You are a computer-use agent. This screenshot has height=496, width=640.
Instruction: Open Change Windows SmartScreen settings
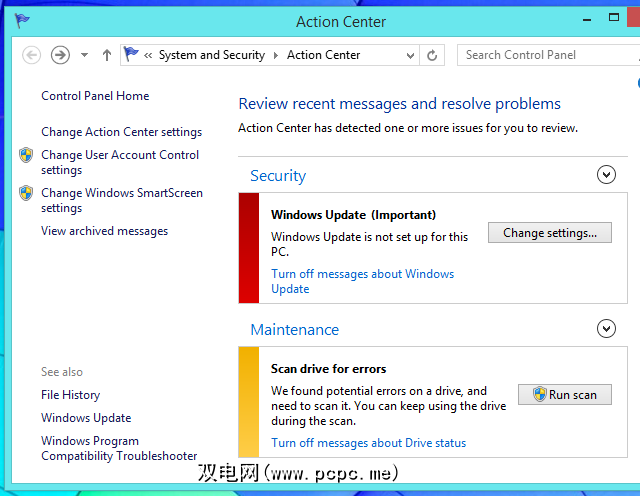pyautogui.click(x=122, y=200)
